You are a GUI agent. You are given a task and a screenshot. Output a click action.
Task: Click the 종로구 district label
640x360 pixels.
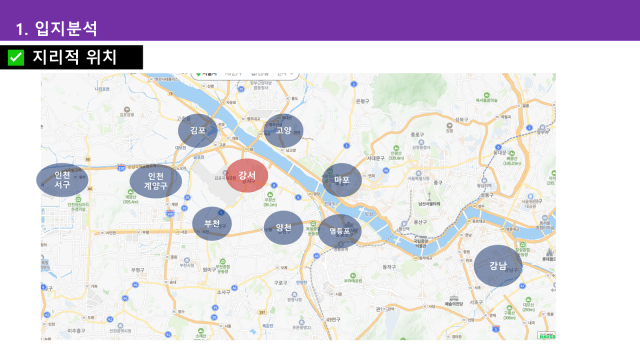click(417, 134)
